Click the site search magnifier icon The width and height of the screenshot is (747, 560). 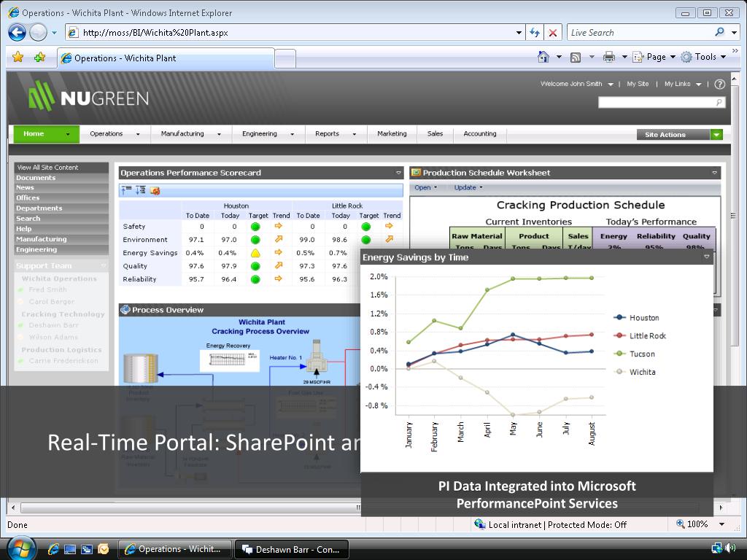pos(719,102)
